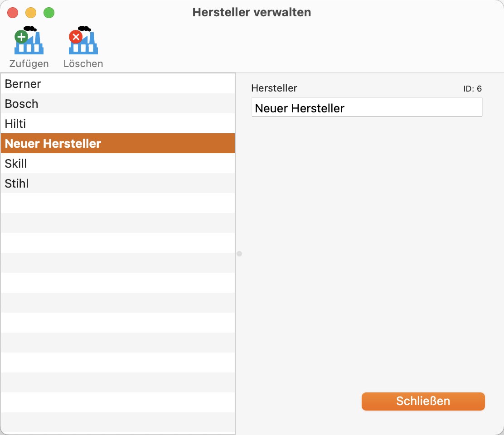Click the split view divider handle
The height and width of the screenshot is (435, 504).
point(239,254)
